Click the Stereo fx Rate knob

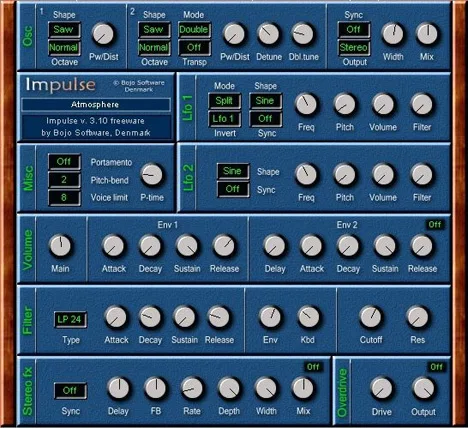click(192, 389)
